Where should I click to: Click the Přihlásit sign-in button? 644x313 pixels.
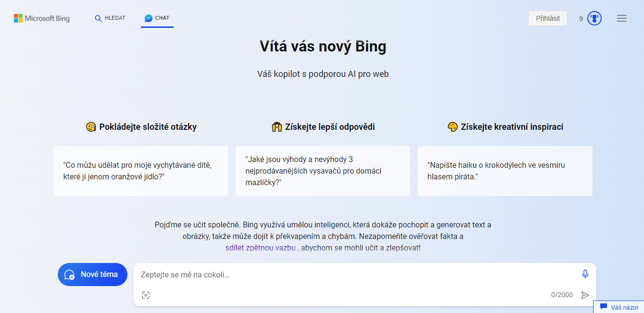[x=548, y=18]
